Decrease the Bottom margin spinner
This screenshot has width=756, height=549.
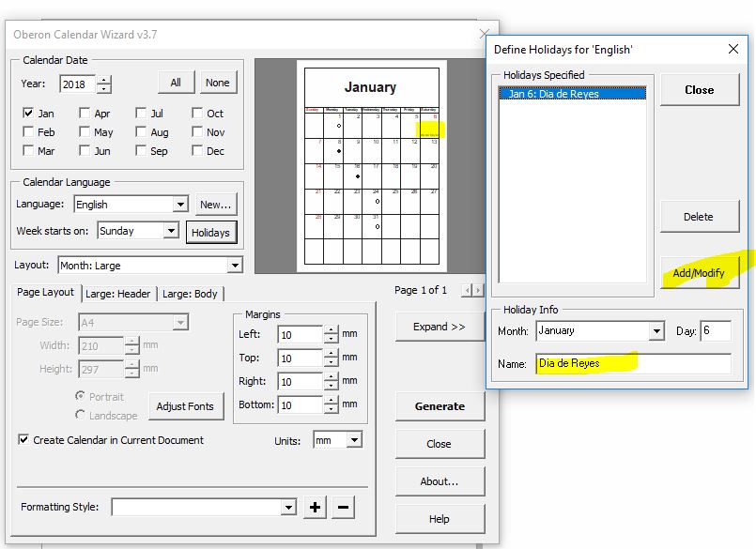[x=331, y=409]
